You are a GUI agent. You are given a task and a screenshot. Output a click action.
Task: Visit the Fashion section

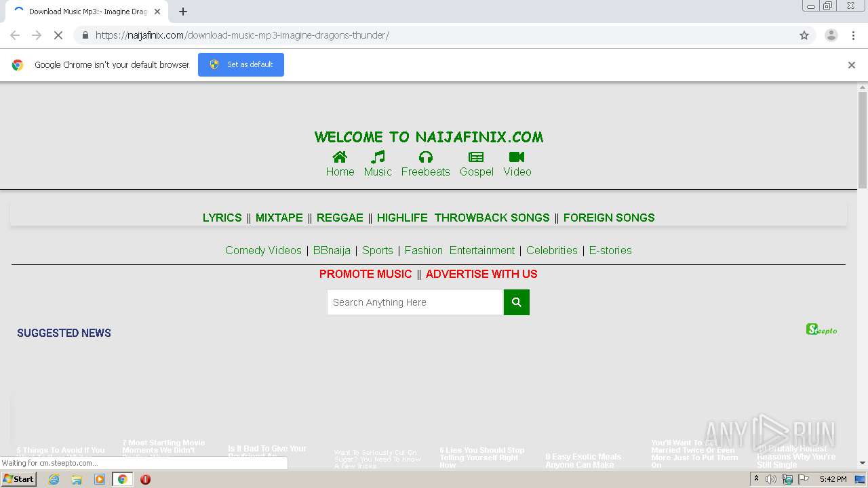[x=424, y=250]
